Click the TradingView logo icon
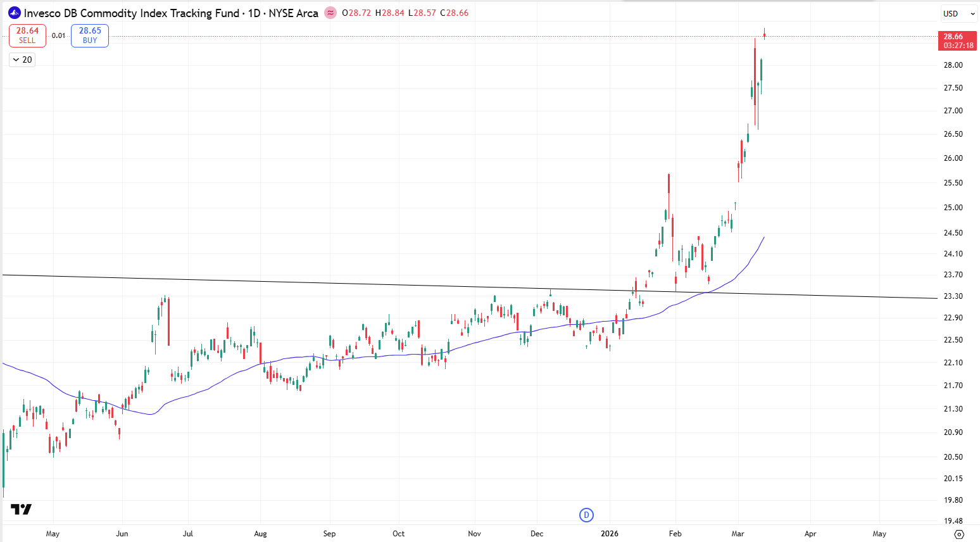 click(21, 509)
